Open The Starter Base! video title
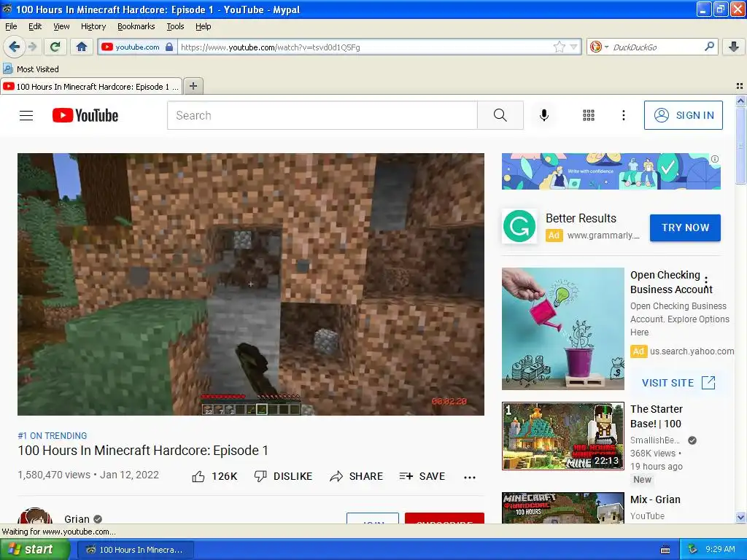 point(657,416)
